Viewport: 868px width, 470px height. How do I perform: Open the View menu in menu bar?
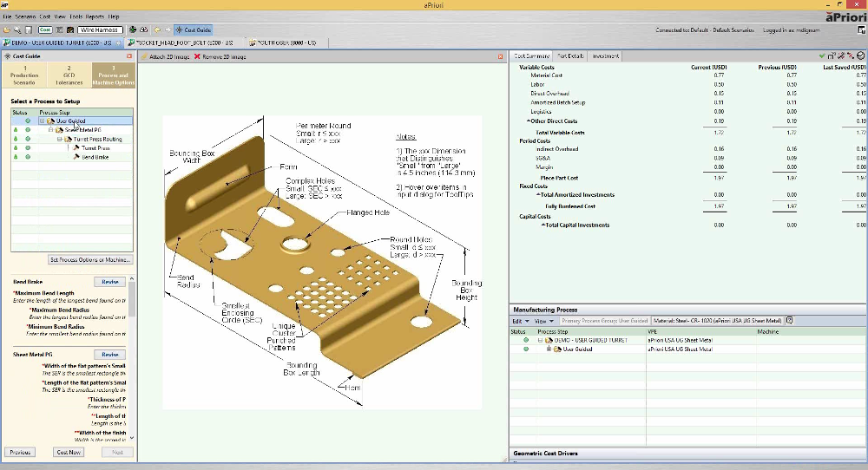[x=60, y=16]
